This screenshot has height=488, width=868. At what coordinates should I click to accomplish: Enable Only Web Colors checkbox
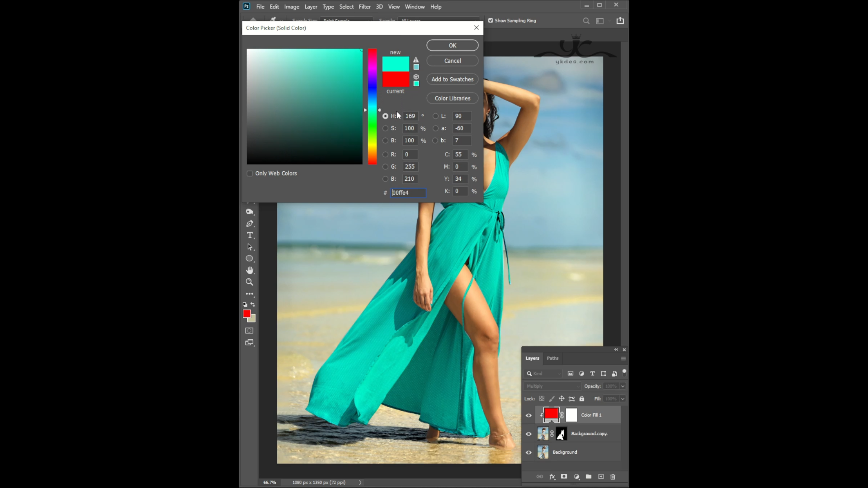click(x=250, y=174)
